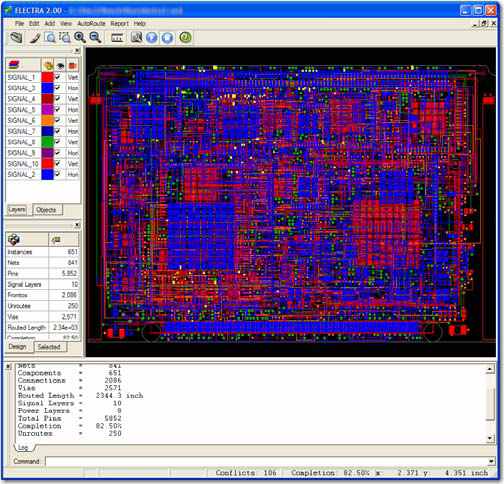Click the second blue round toolbar icon
Screen dimensions: 504x484
coord(167,37)
